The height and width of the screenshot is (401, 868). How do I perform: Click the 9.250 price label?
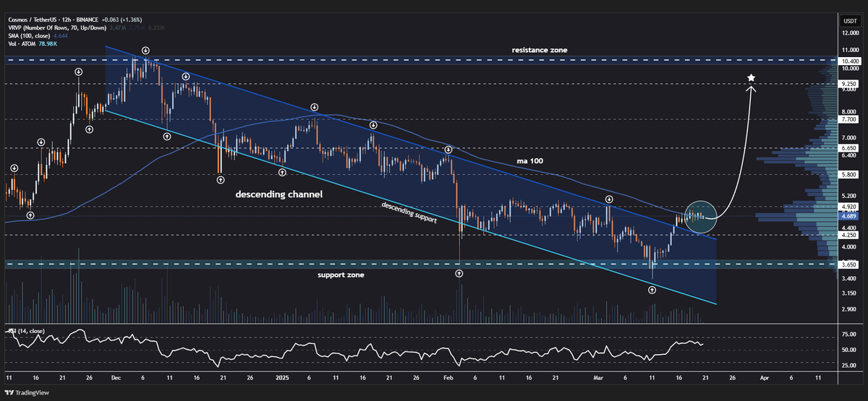[848, 84]
